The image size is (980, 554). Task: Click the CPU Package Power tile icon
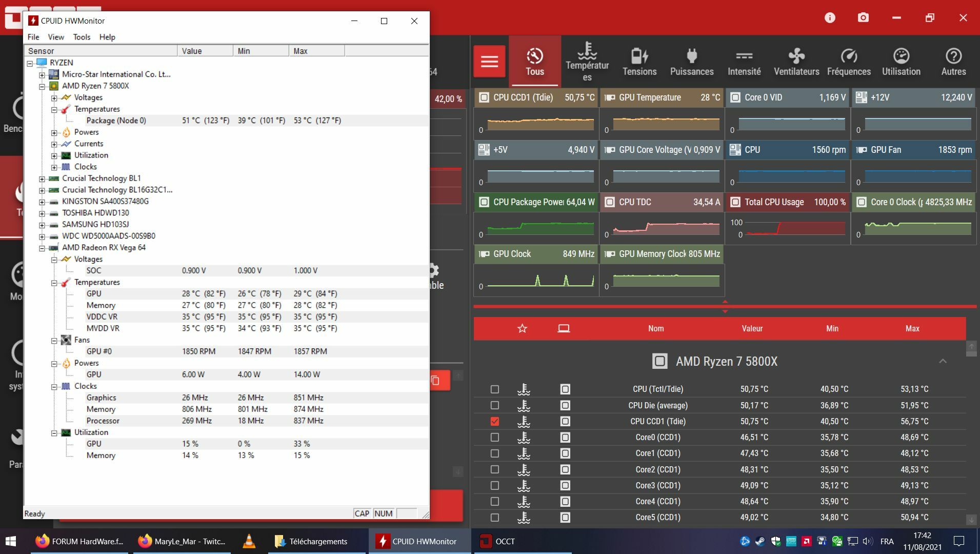(x=484, y=202)
